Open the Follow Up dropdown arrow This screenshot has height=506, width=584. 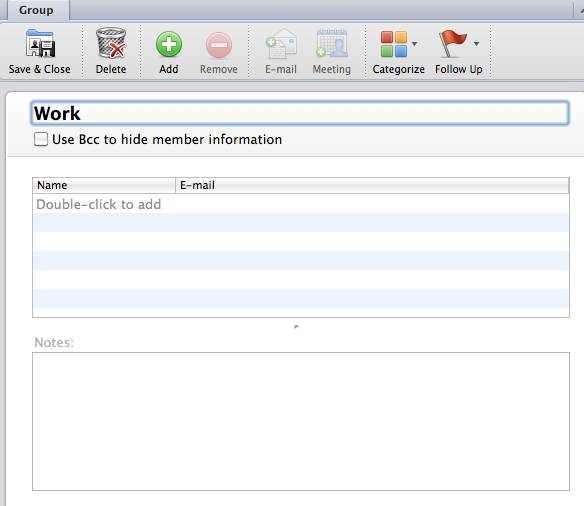pyautogui.click(x=476, y=44)
